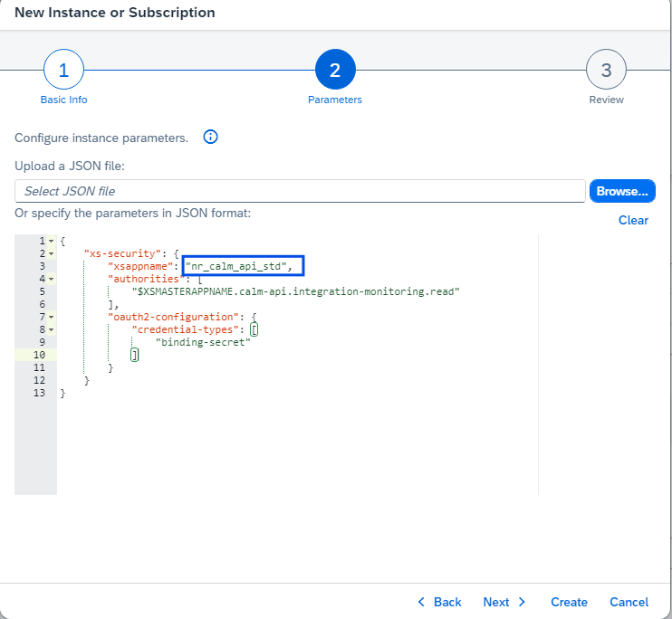Go to wizard step 1 Basic Info
Viewport: 672px width, 619px height.
click(63, 71)
